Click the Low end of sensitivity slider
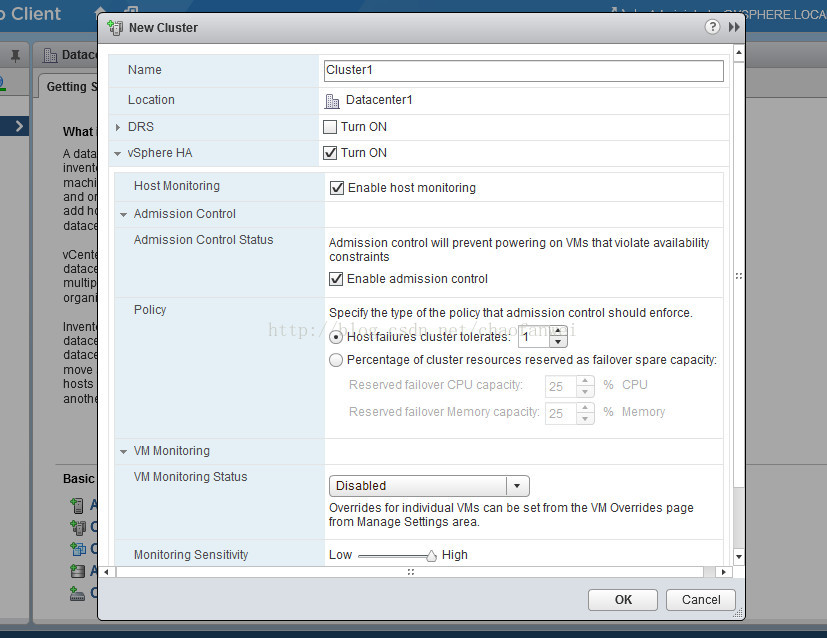Image resolution: width=827 pixels, height=638 pixels. pyautogui.click(x=340, y=555)
